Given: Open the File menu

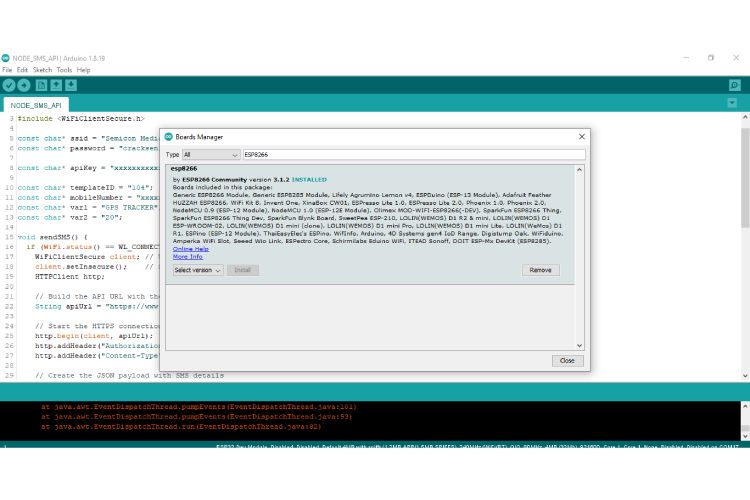Looking at the screenshot, I should pos(7,70).
